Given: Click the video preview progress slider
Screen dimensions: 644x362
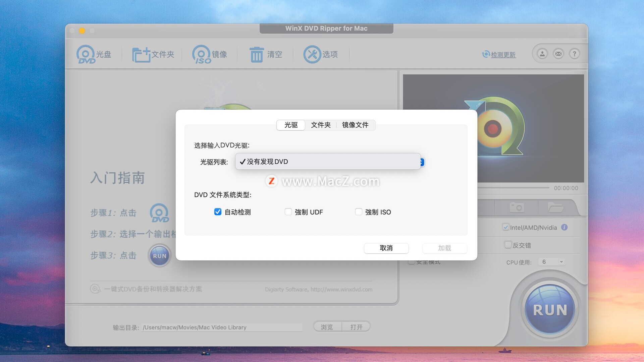Looking at the screenshot, I should pos(513,188).
